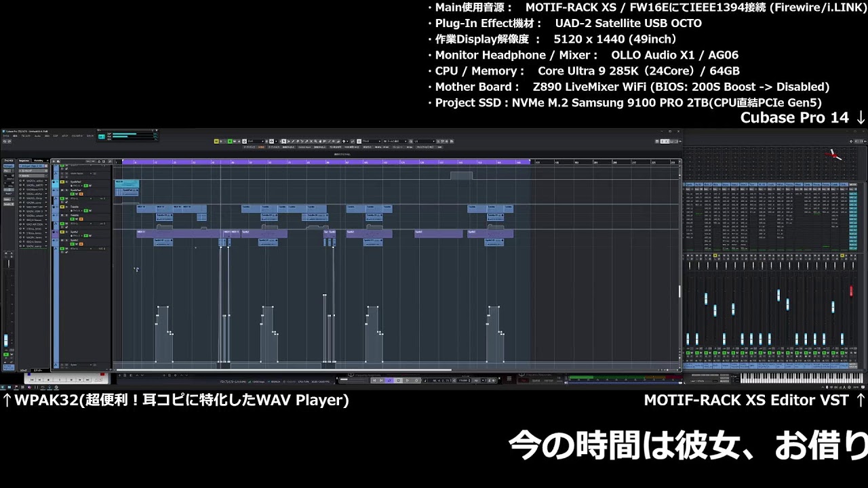
Task: Toggle the green R read automation button
Action: click(x=231, y=141)
